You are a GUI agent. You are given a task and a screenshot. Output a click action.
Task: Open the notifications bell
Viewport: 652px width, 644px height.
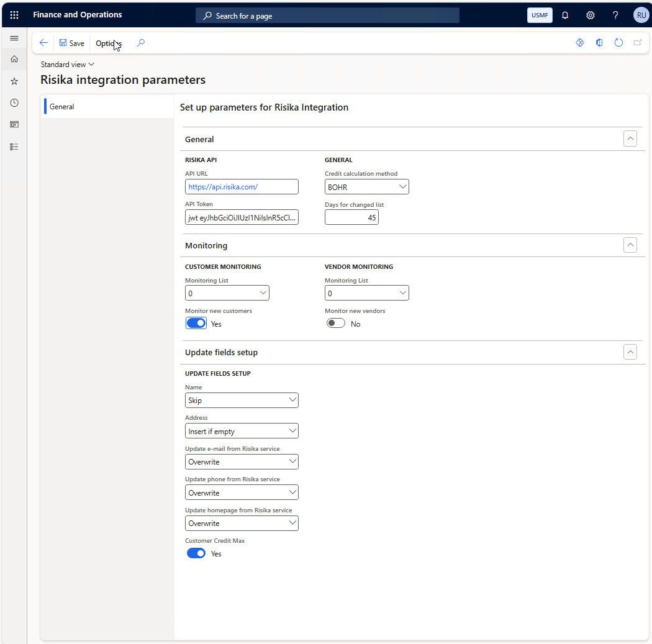coord(565,16)
